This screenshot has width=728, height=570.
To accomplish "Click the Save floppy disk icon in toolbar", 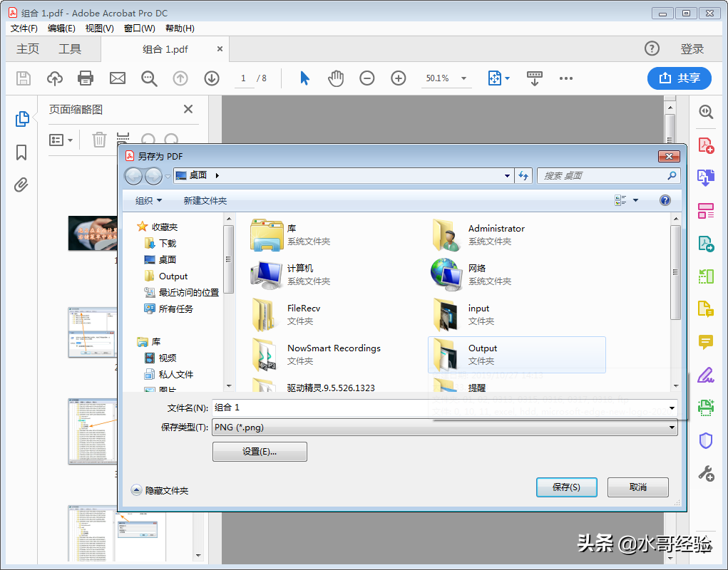I will coord(24,78).
